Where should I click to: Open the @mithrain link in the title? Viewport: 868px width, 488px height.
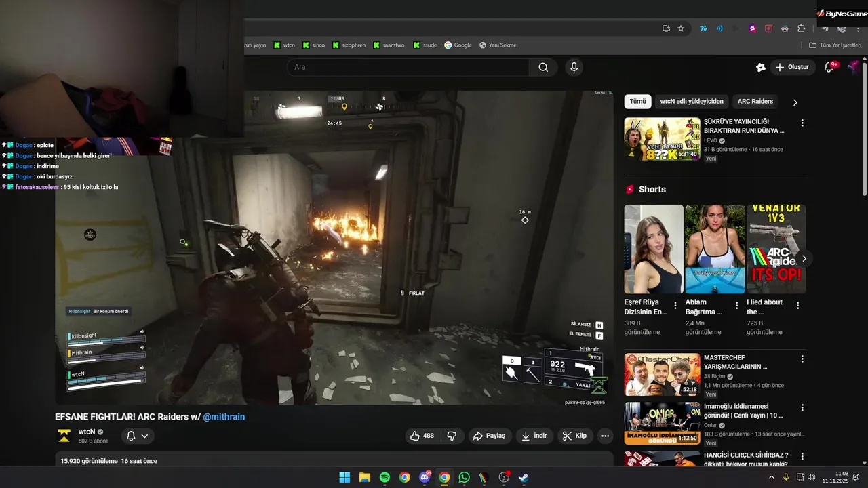(x=224, y=417)
